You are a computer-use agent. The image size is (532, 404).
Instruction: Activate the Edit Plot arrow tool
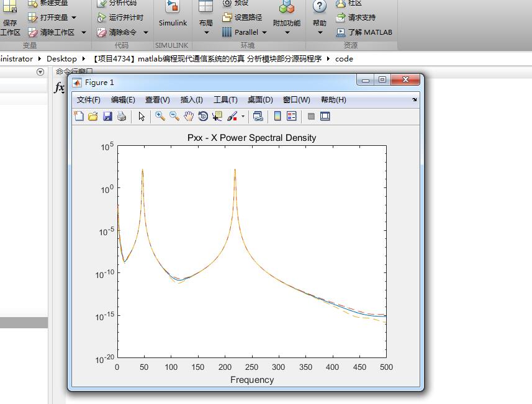pyautogui.click(x=142, y=116)
